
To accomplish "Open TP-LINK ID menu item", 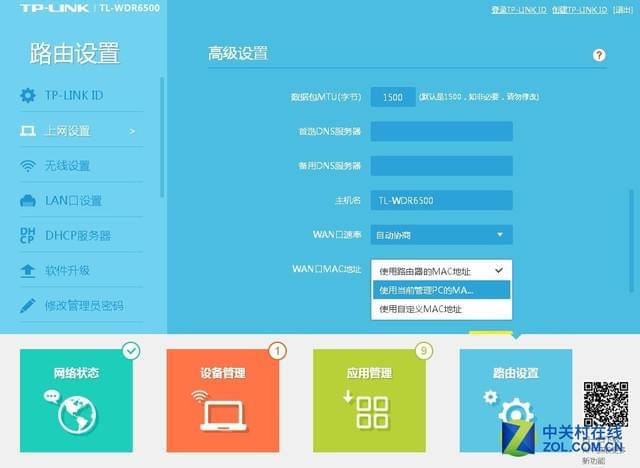I will point(82,95).
